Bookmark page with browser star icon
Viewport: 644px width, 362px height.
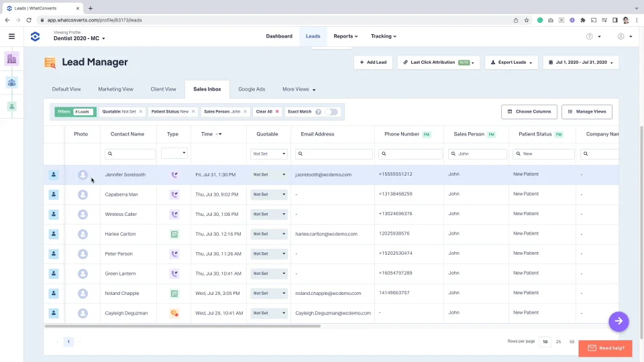point(527,20)
